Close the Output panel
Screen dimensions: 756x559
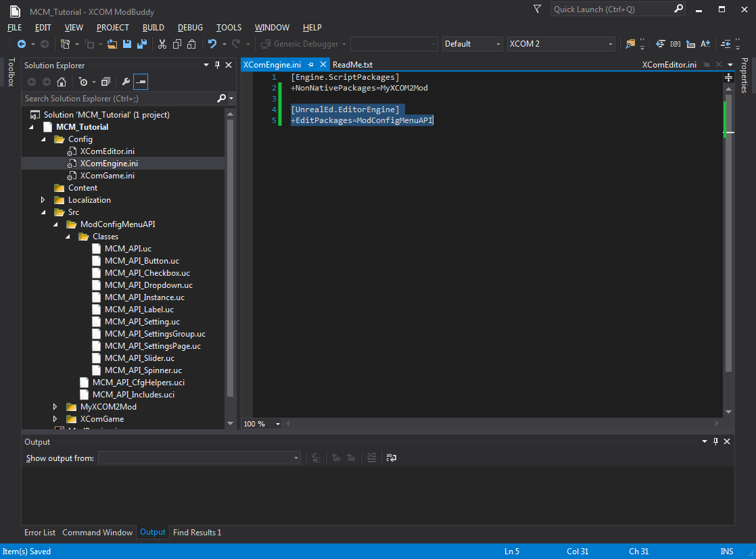(727, 441)
